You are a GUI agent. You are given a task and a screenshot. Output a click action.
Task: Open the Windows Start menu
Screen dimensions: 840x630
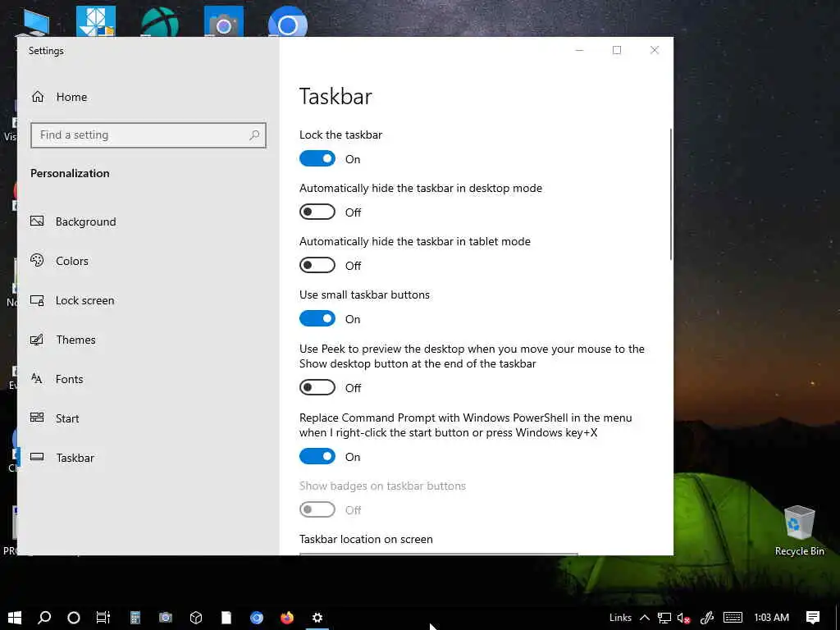pyautogui.click(x=15, y=618)
